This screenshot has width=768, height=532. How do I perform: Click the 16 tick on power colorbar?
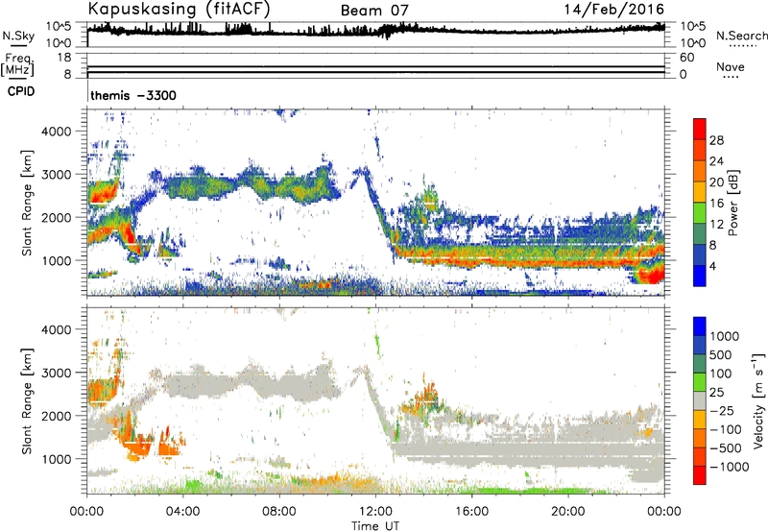click(x=716, y=203)
